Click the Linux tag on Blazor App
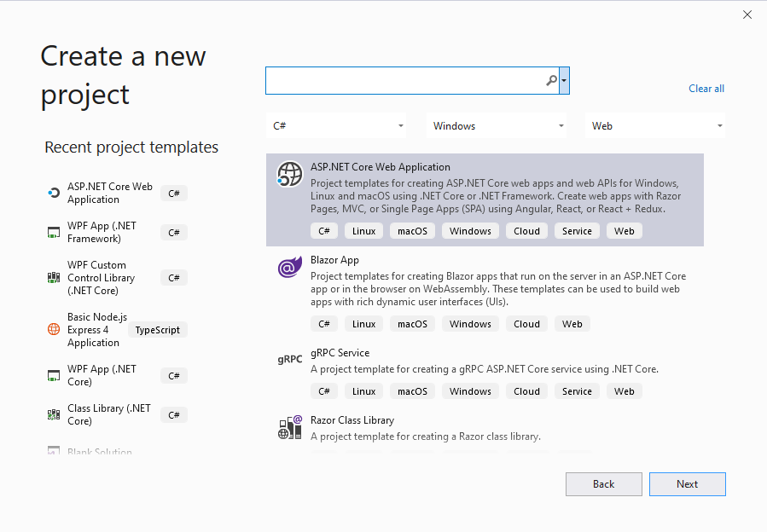This screenshot has width=767, height=532. click(363, 323)
